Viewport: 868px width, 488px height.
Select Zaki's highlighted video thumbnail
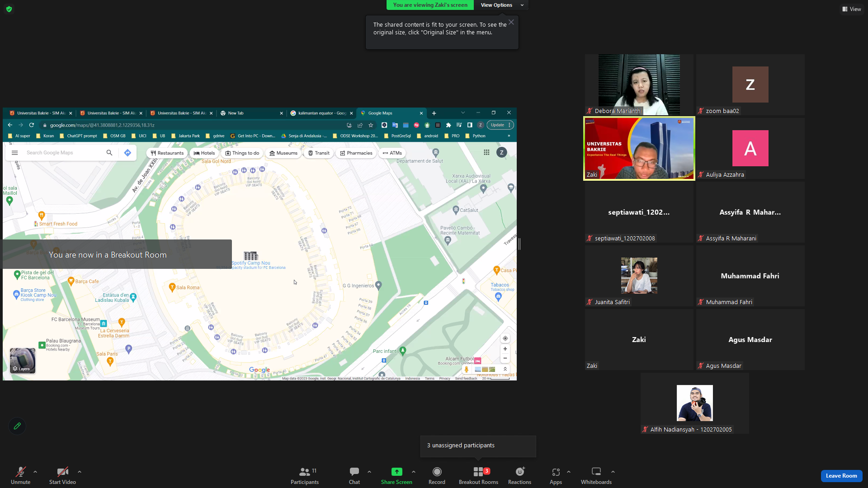tap(639, 149)
